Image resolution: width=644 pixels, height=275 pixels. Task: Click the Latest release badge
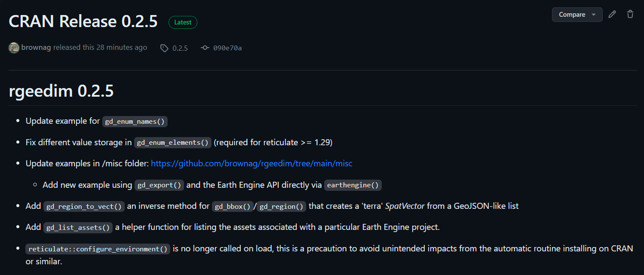183,22
